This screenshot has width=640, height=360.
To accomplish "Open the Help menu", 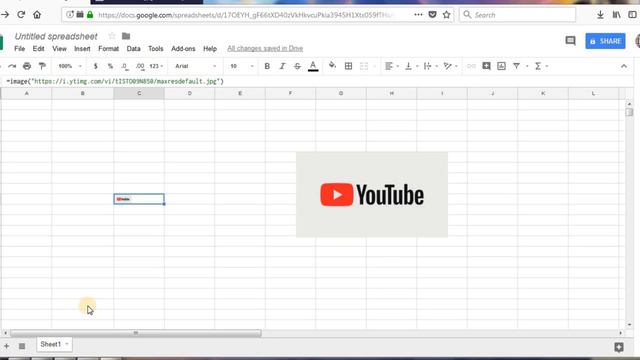I will tap(210, 49).
